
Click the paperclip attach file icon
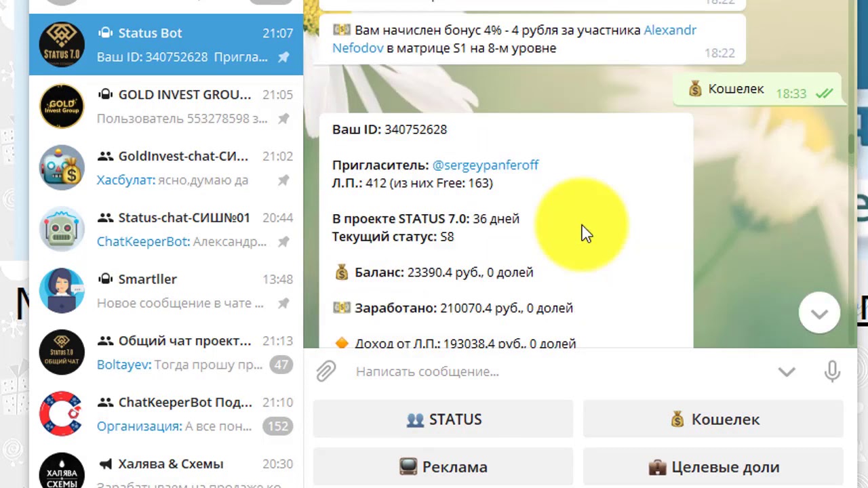tap(326, 371)
